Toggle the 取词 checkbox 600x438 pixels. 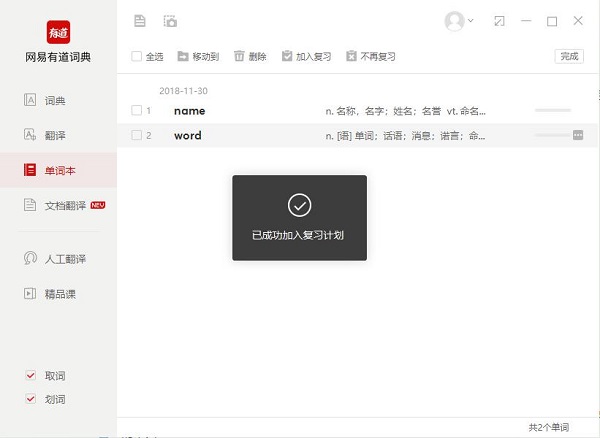(29, 376)
